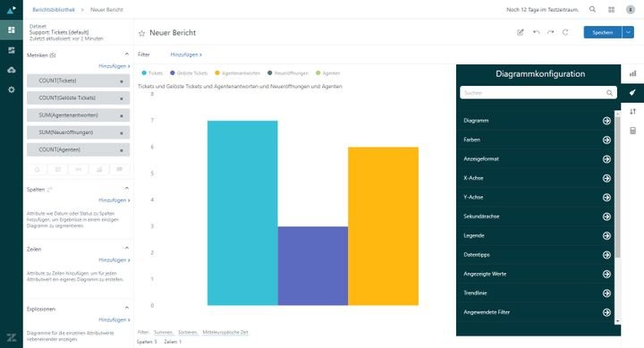Expand the Datentipps configuration option
Image resolution: width=644 pixels, height=348 pixels.
coord(606,255)
